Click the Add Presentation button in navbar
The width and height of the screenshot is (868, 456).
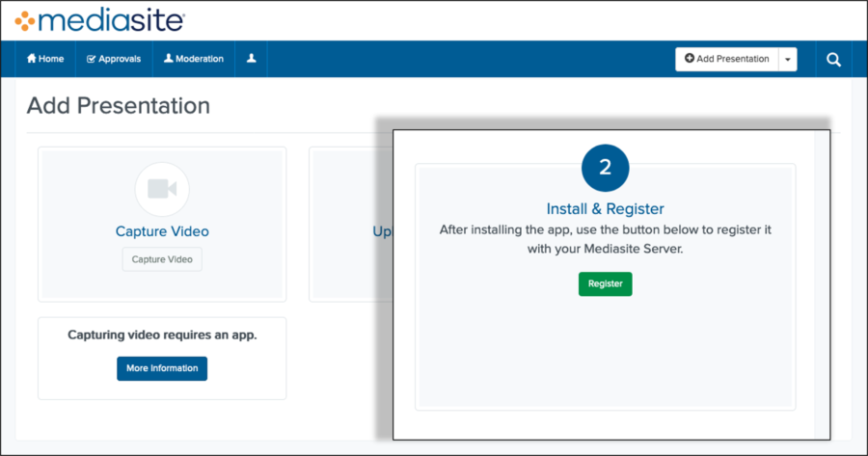727,59
